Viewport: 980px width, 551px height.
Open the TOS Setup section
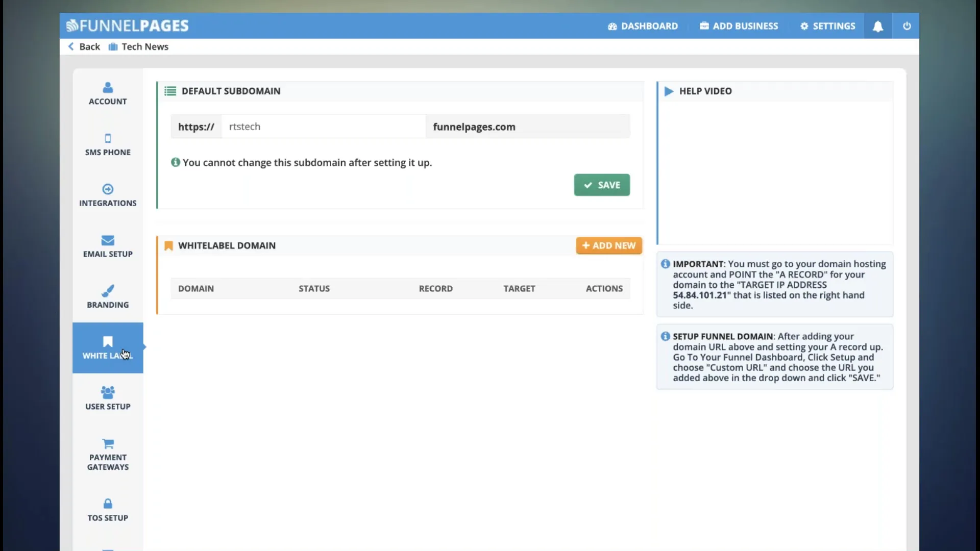pyautogui.click(x=108, y=510)
